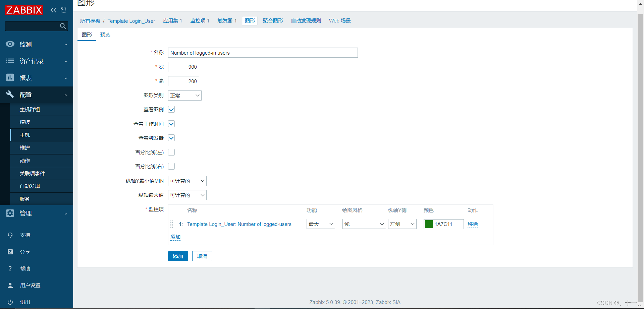Enable the 百分比线(右) checkbox

[x=171, y=166]
